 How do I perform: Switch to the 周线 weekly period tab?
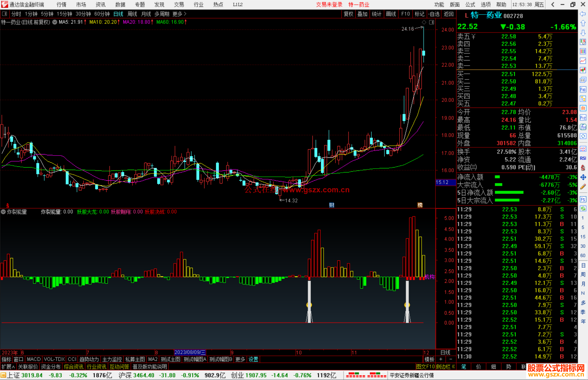[132, 14]
